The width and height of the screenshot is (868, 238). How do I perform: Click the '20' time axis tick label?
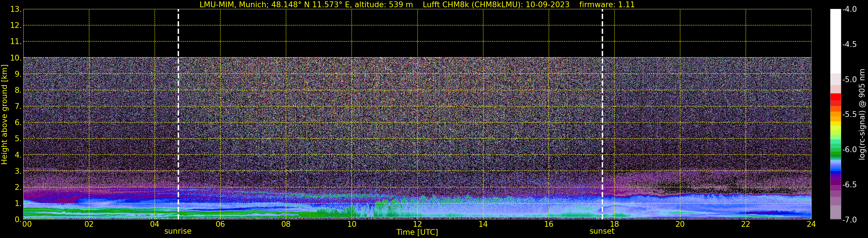[x=680, y=224]
